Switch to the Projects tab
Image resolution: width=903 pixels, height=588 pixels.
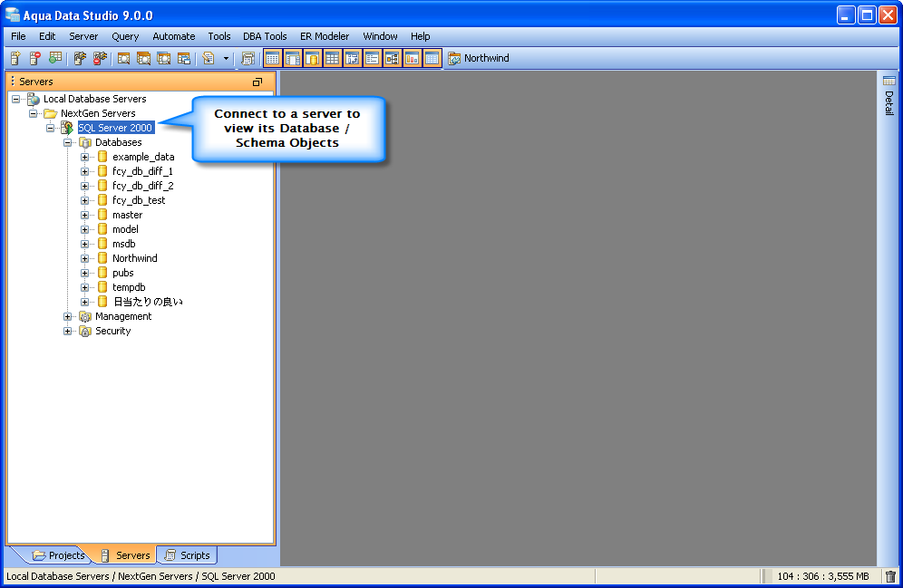tap(59, 555)
